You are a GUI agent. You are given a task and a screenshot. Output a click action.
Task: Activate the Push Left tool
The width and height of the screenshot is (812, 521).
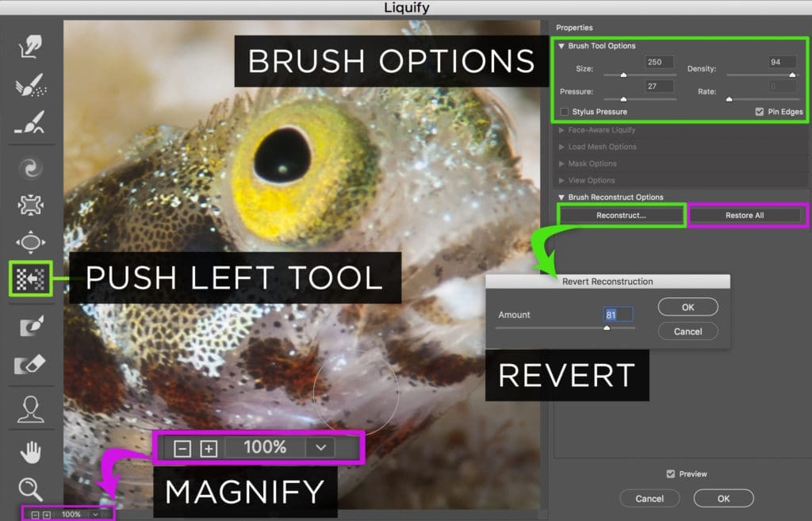31,279
